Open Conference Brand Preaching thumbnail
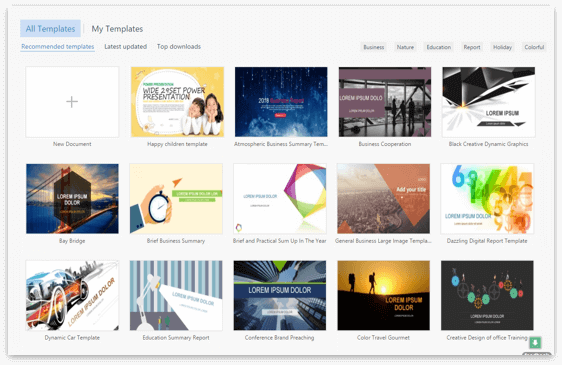 [280, 295]
